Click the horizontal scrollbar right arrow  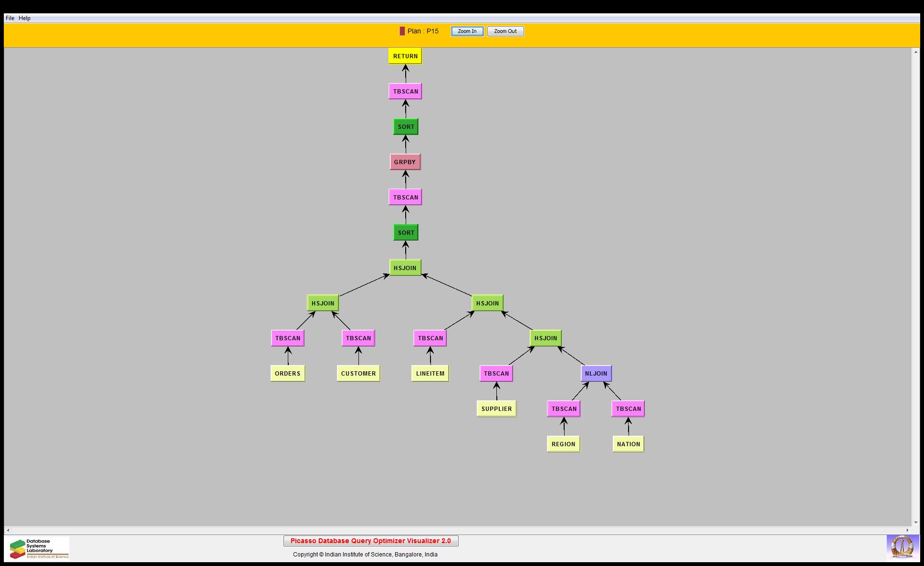click(x=908, y=530)
